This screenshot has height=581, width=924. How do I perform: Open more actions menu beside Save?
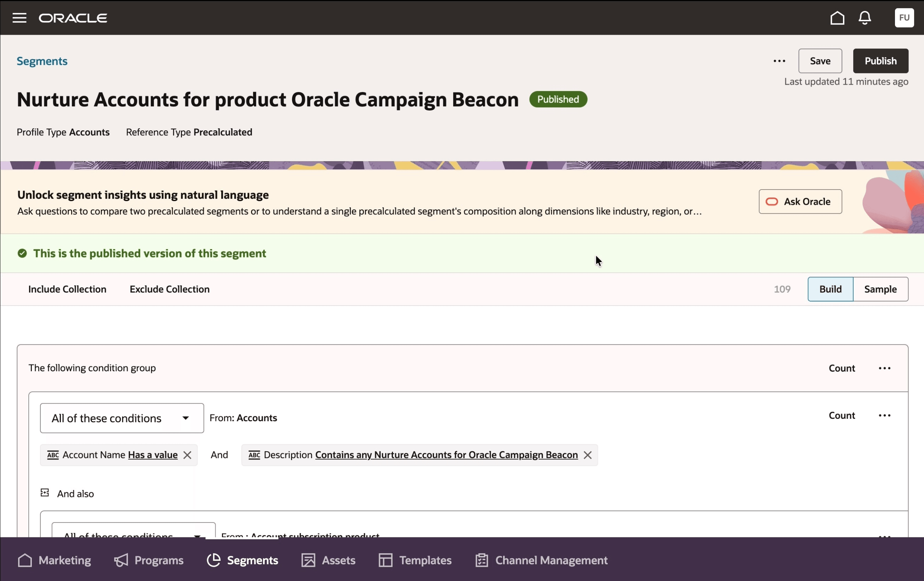(779, 61)
